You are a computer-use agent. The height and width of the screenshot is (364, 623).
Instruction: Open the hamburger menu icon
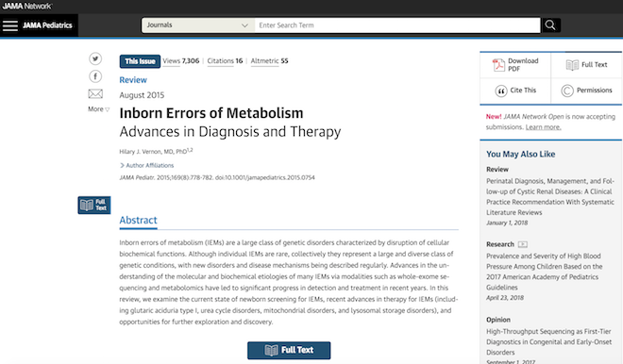(10, 25)
